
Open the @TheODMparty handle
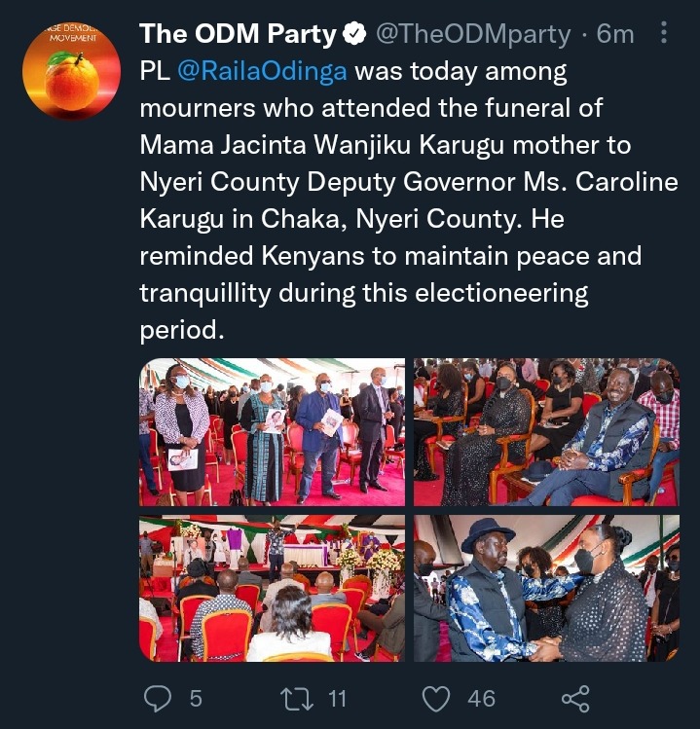point(473,34)
